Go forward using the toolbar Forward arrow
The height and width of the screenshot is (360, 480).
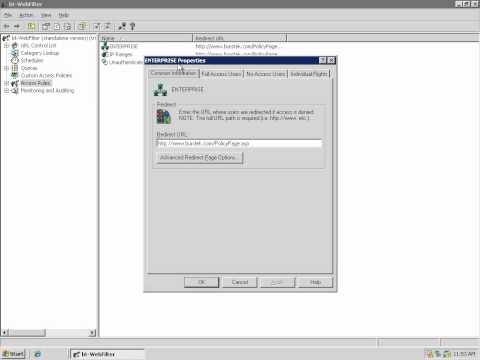click(x=17, y=26)
